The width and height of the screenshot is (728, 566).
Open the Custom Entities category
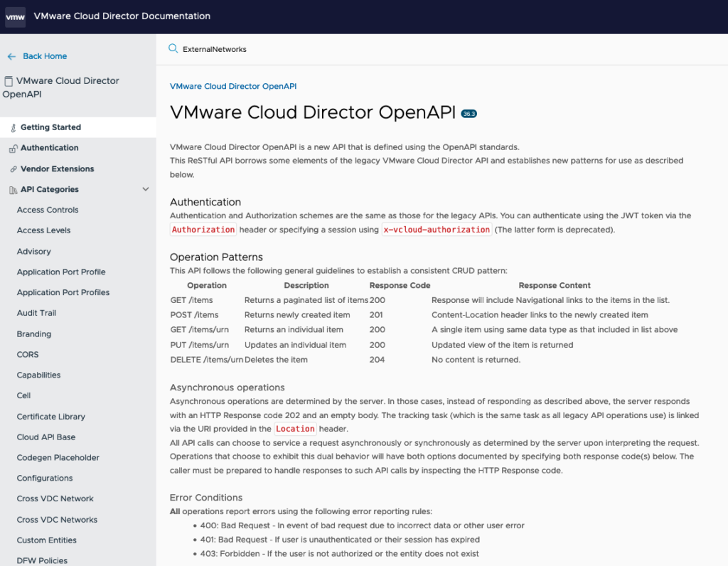pos(46,540)
